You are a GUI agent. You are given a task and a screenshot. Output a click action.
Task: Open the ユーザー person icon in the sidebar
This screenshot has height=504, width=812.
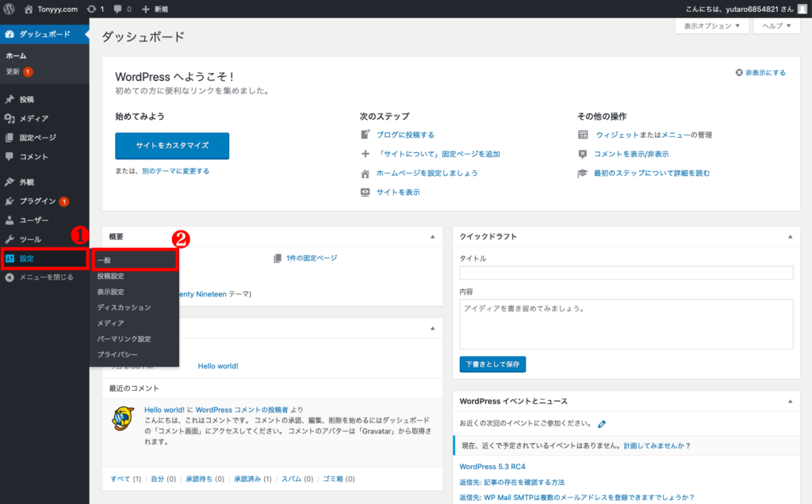click(10, 220)
